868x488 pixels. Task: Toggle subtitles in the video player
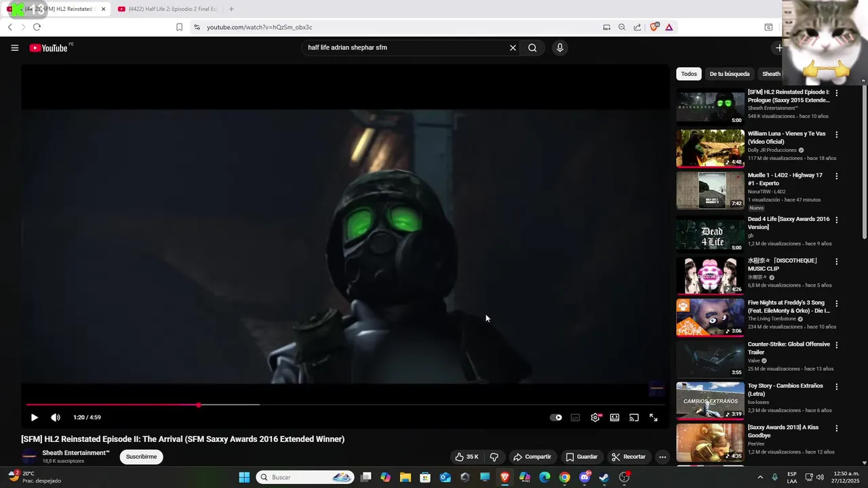click(x=575, y=418)
